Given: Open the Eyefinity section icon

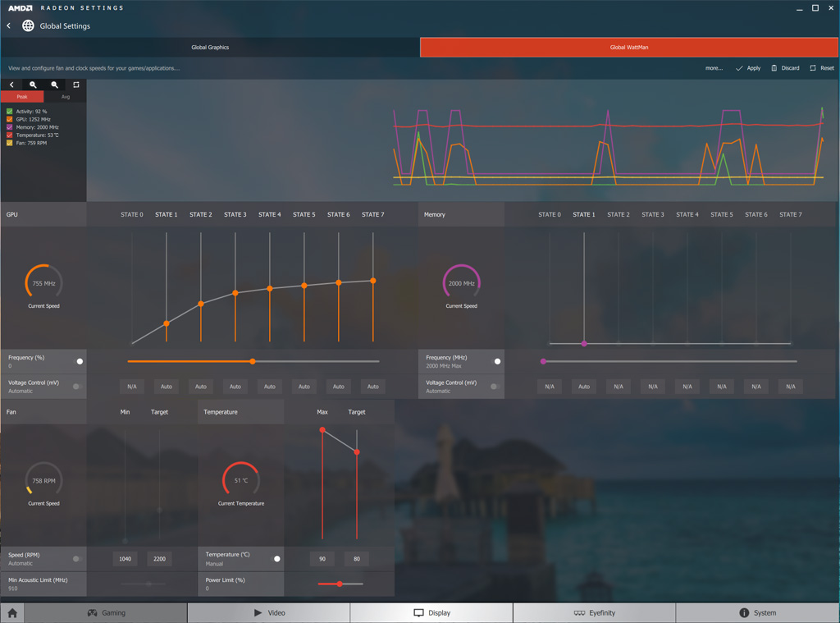Looking at the screenshot, I should click(579, 613).
